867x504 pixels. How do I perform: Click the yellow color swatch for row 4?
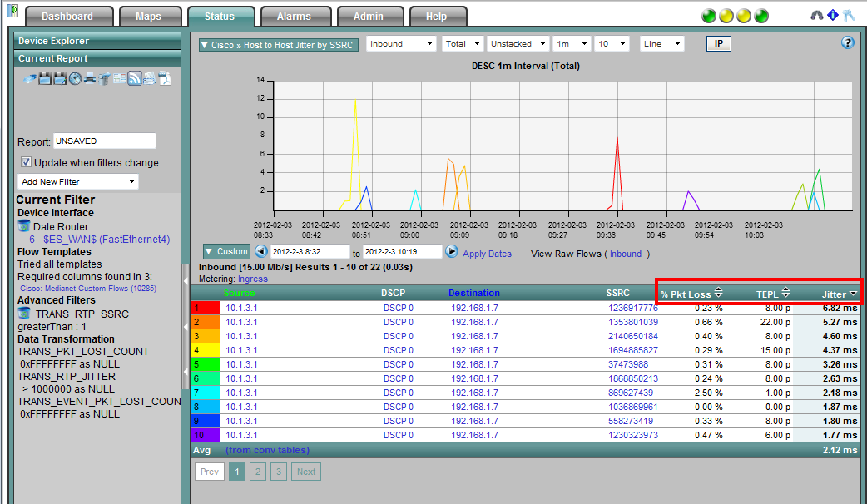(206, 350)
